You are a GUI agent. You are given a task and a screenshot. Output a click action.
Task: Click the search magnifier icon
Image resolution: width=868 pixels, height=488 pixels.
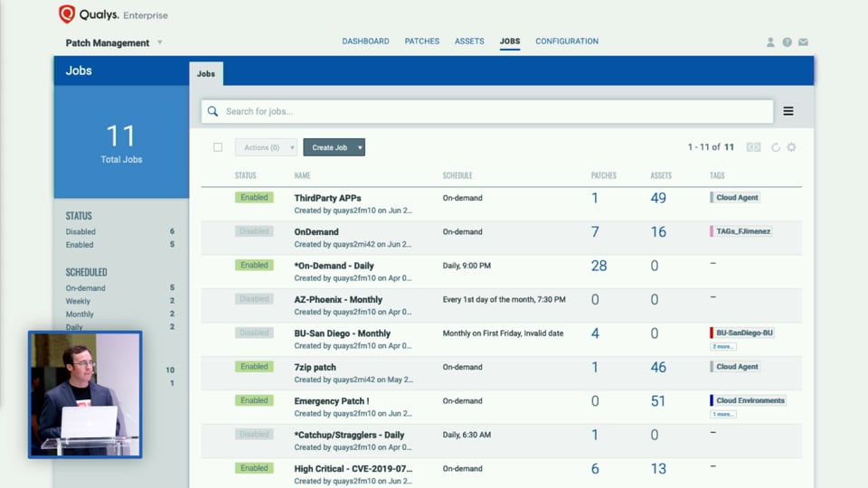[x=212, y=111]
